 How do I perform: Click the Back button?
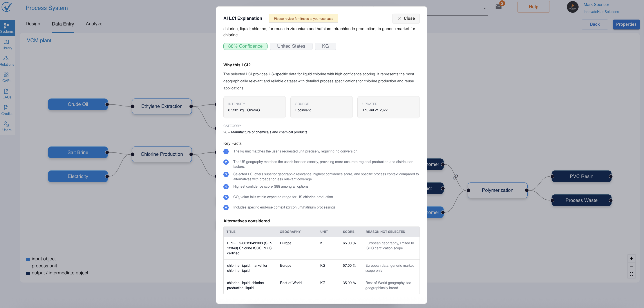595,24
